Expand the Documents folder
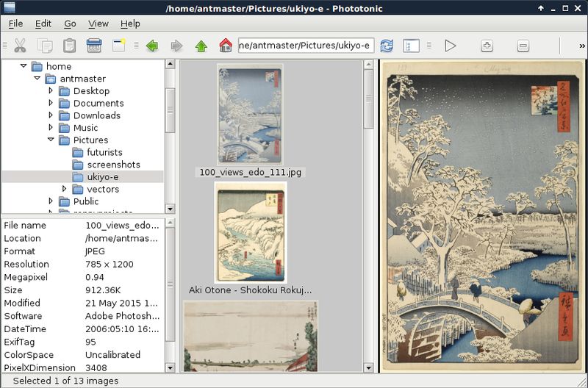This screenshot has height=388, width=588. coord(51,103)
